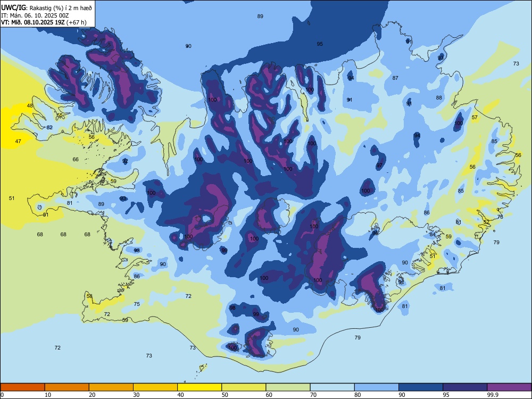Click the 'UWC/IG: Rakastig (%) í 2 m hæð' title
Viewport: 532px width, 399px height.
click(x=46, y=8)
